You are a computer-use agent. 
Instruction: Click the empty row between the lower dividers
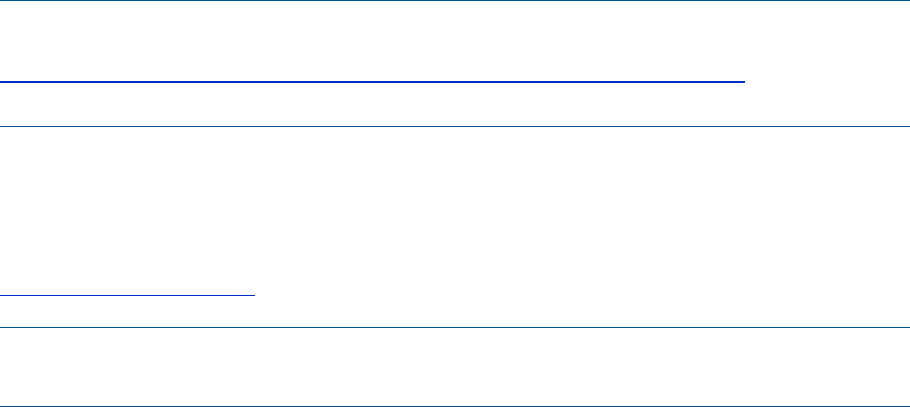tap(455, 366)
